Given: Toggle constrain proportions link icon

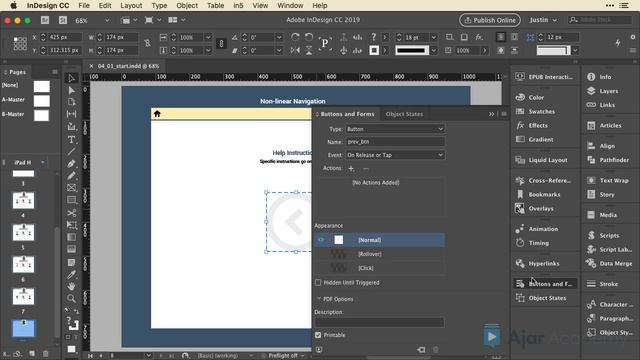Looking at the screenshot, I should tap(147, 43).
